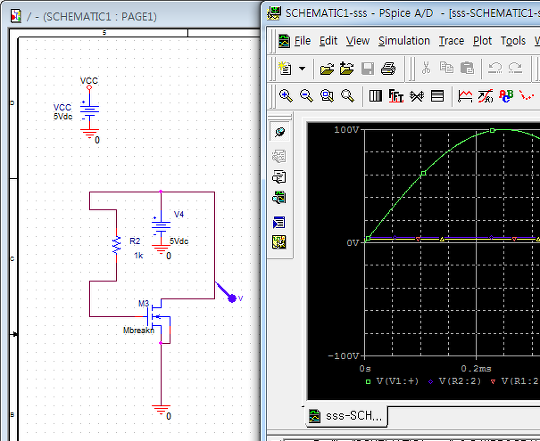Click the Undo arrow icon

point(495,68)
